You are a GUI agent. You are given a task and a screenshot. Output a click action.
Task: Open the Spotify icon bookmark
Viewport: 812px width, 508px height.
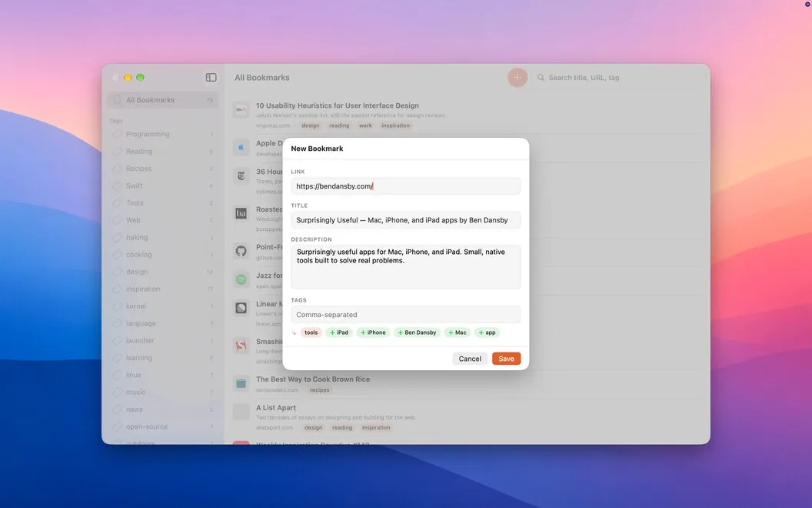[241, 279]
